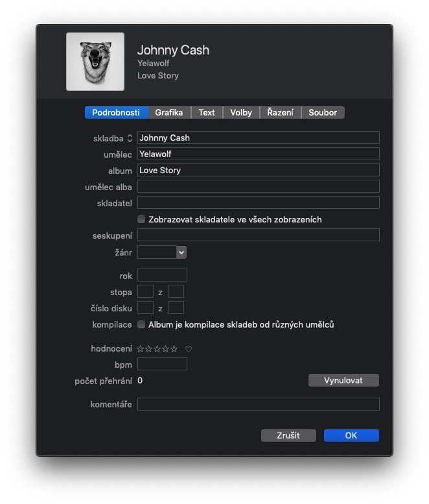Click the komentáře input field
This screenshot has width=429, height=504.
click(259, 404)
